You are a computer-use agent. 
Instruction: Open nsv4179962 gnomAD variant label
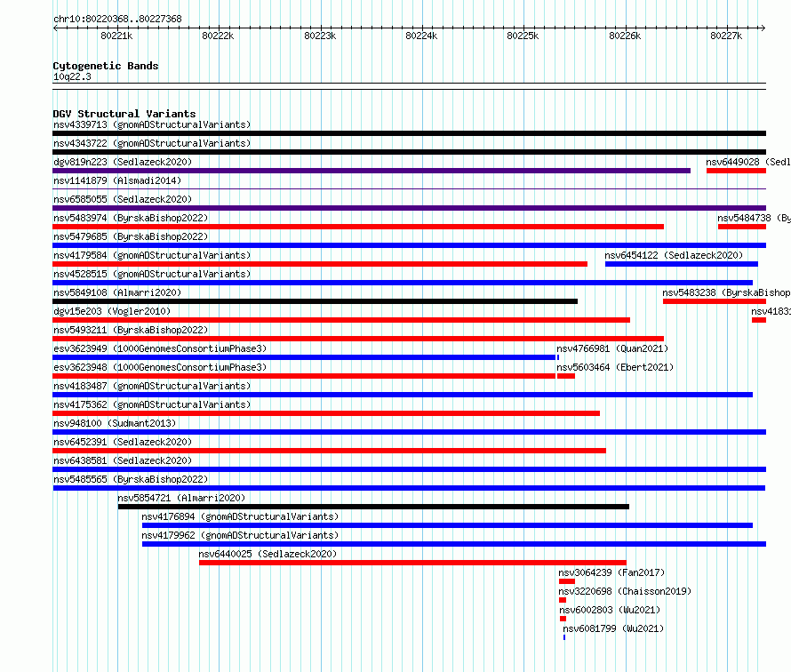240,535
